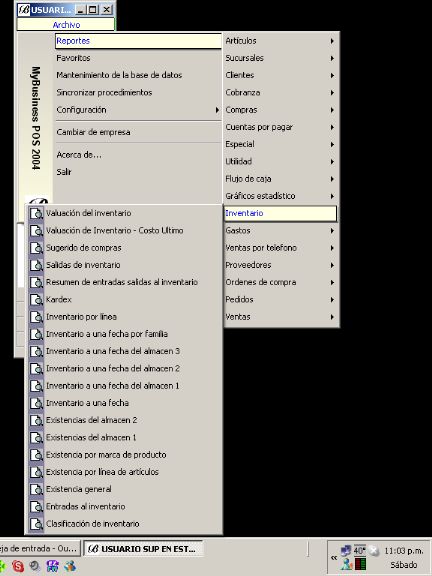
Task: Click the report icon beside Existencia general
Action: [x=36, y=489]
